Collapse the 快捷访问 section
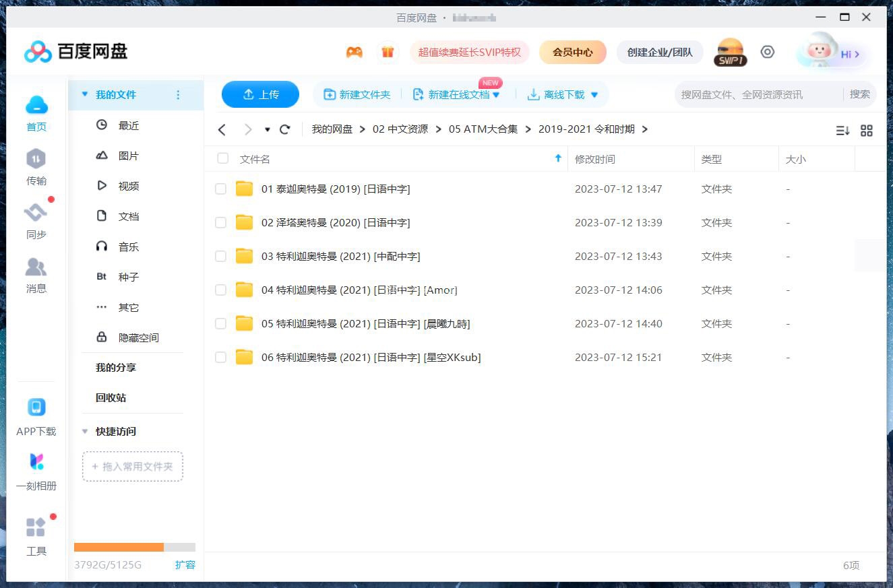This screenshot has height=588, width=893. tap(85, 431)
